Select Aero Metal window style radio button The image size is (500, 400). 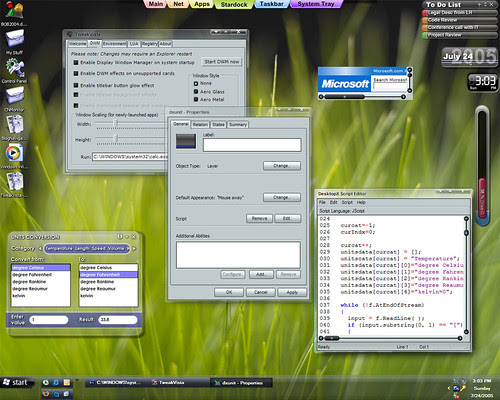[196, 99]
